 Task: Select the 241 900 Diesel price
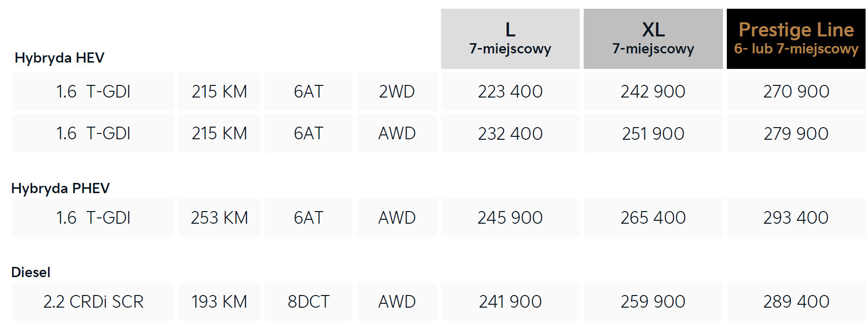coord(510,302)
